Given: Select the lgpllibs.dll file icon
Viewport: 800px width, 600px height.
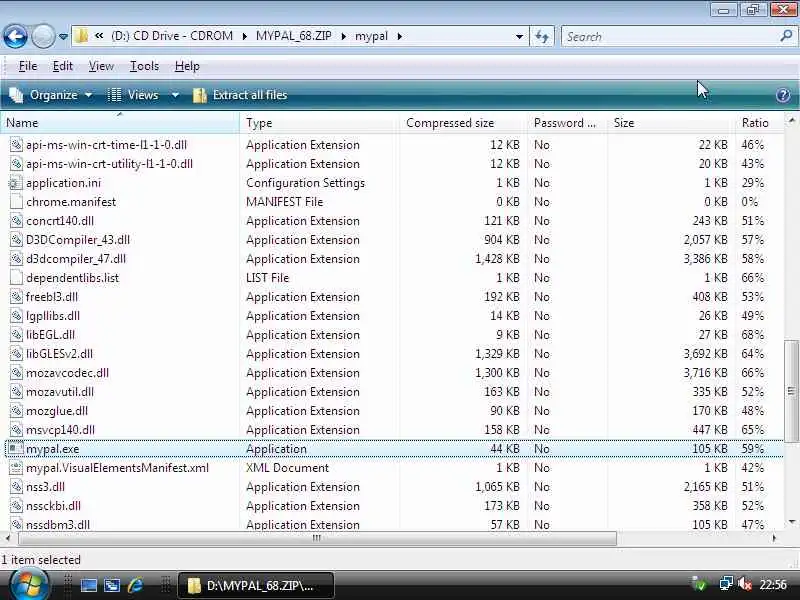Looking at the screenshot, I should click(16, 316).
